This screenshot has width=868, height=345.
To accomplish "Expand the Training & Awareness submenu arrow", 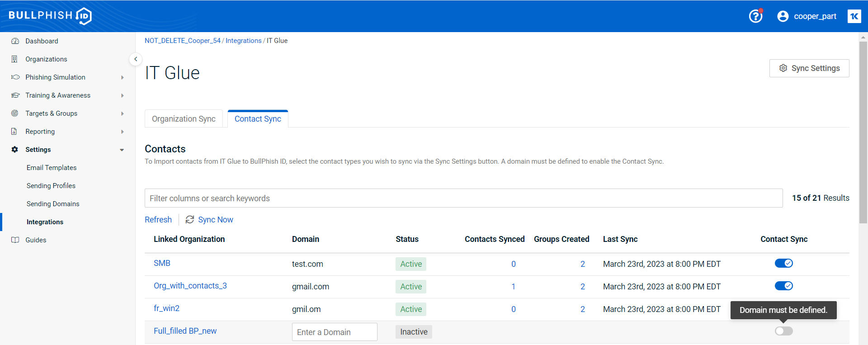I will (x=123, y=95).
